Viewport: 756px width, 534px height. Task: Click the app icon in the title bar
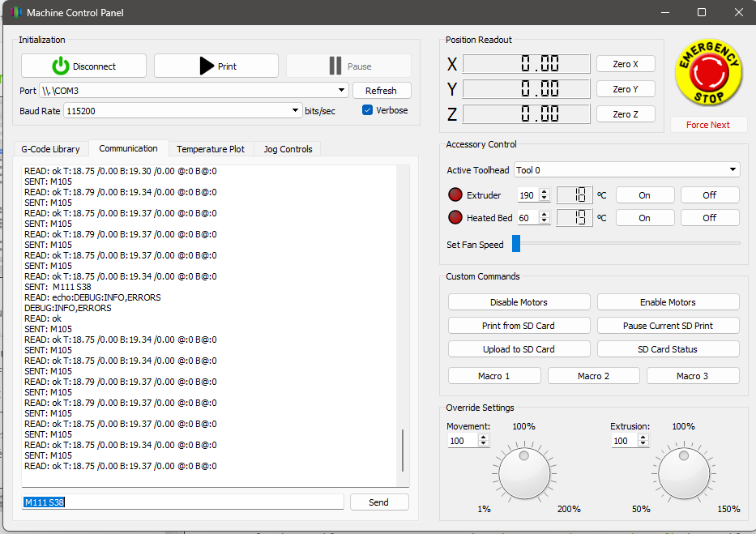click(x=15, y=13)
